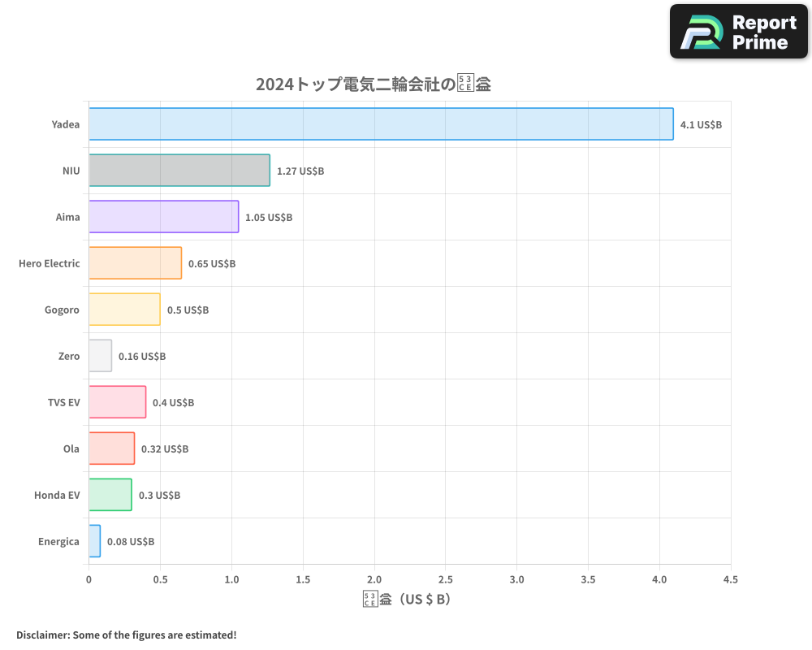Click the TVS EV pink bar
812x650 pixels.
118,402
